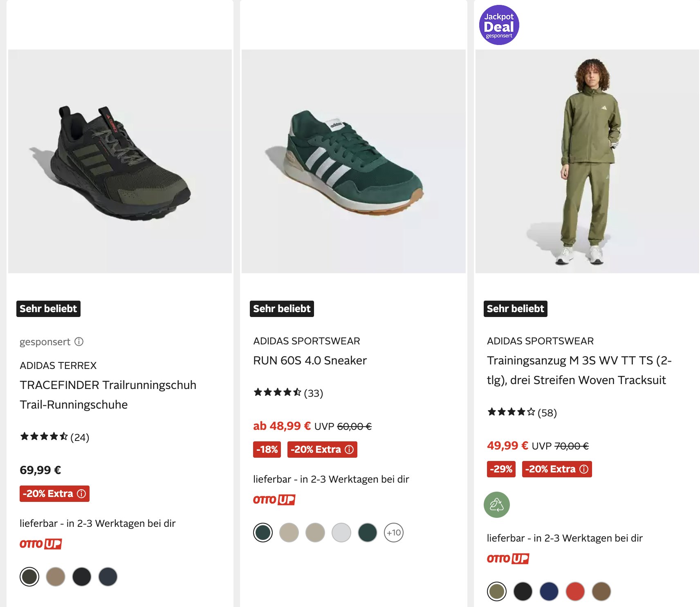Viewport: 700px width, 607px height.
Task: Open info icon on RUN 60S -20% Extra badge
Action: coord(349,450)
